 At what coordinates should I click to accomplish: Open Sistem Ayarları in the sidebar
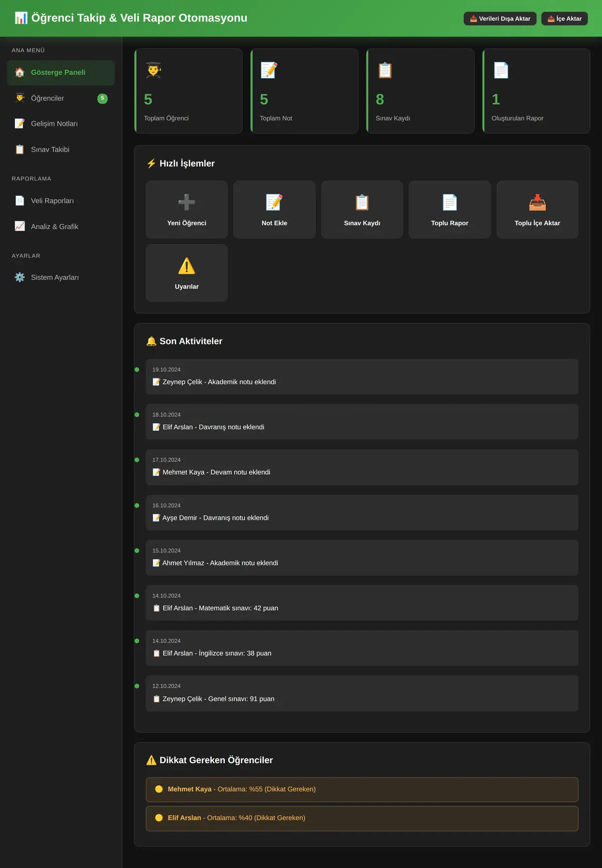[61, 277]
